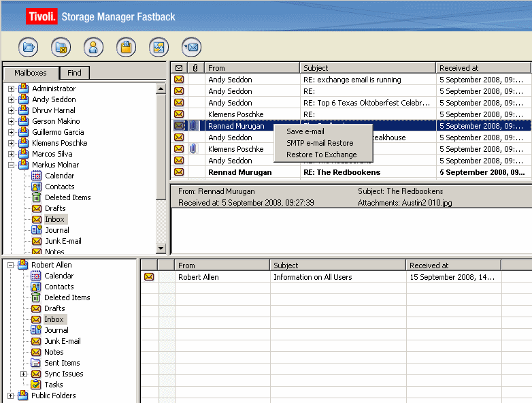Expand the Sync Issues folder
The width and height of the screenshot is (532, 403).
(x=23, y=374)
